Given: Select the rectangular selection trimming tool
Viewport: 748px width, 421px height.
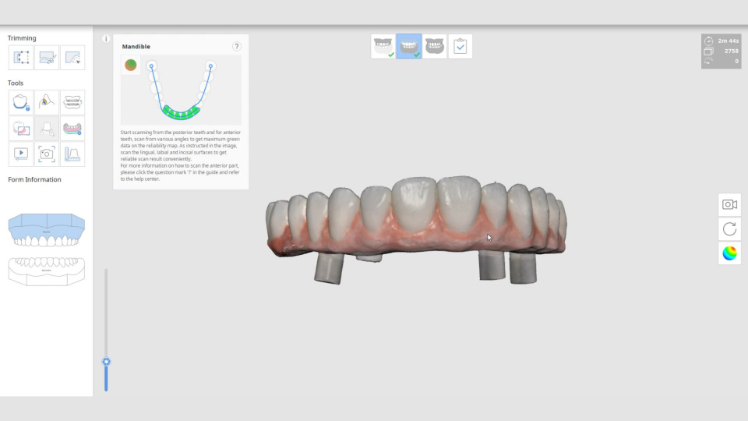Looking at the screenshot, I should (x=21, y=57).
